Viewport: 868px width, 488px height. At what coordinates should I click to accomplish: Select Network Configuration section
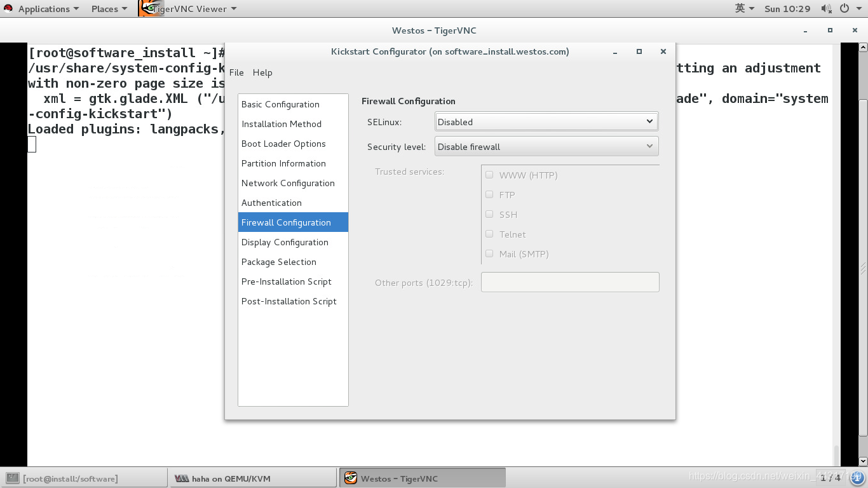pos(293,183)
